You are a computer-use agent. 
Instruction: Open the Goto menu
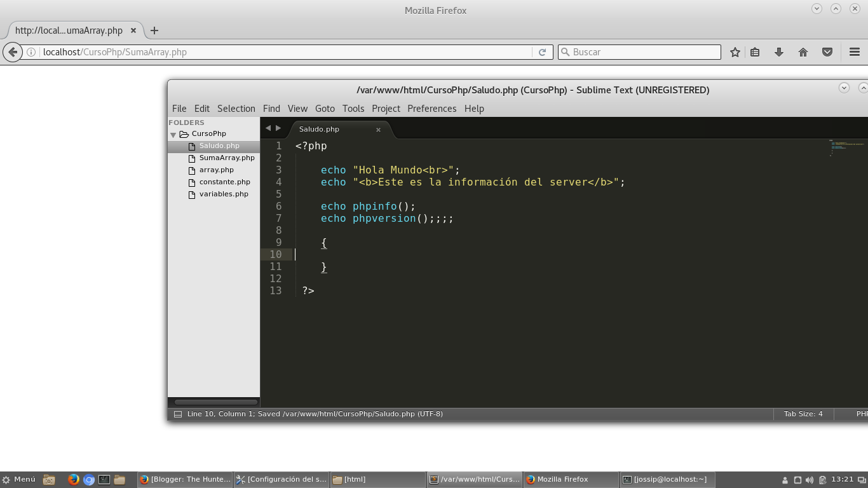tap(325, 109)
